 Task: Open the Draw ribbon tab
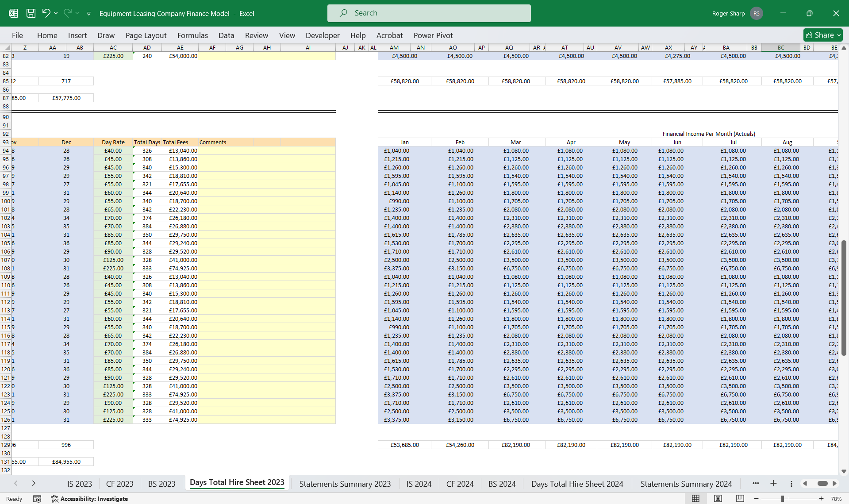pos(106,35)
